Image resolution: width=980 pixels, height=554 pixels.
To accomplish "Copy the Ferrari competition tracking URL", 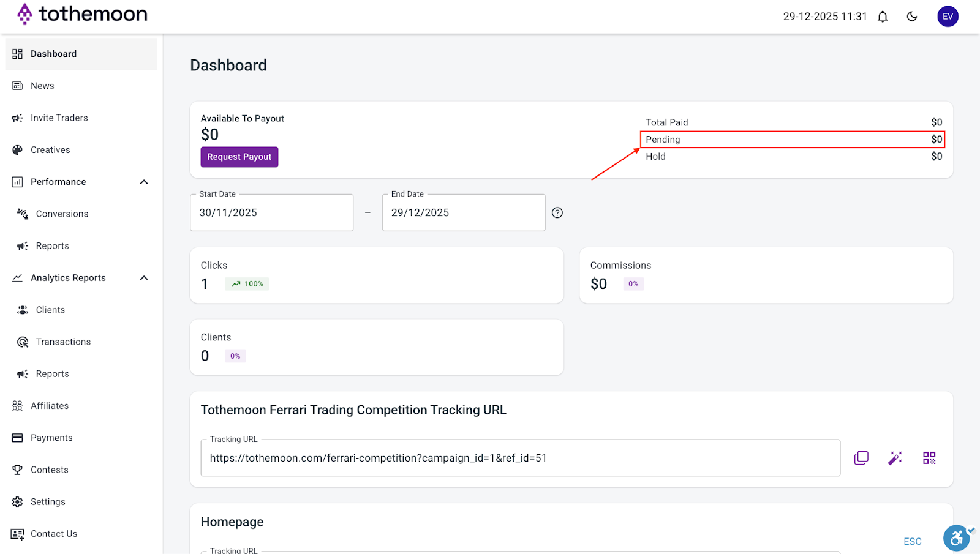I will tap(861, 458).
